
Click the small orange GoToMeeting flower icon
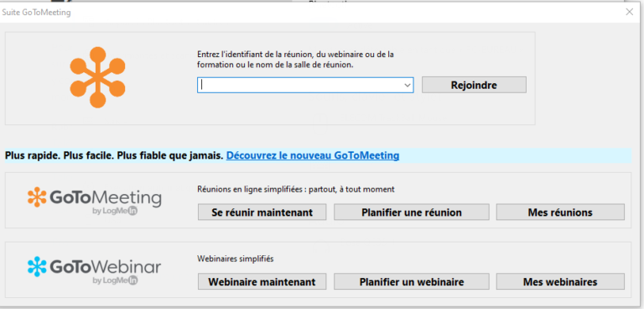point(37,197)
